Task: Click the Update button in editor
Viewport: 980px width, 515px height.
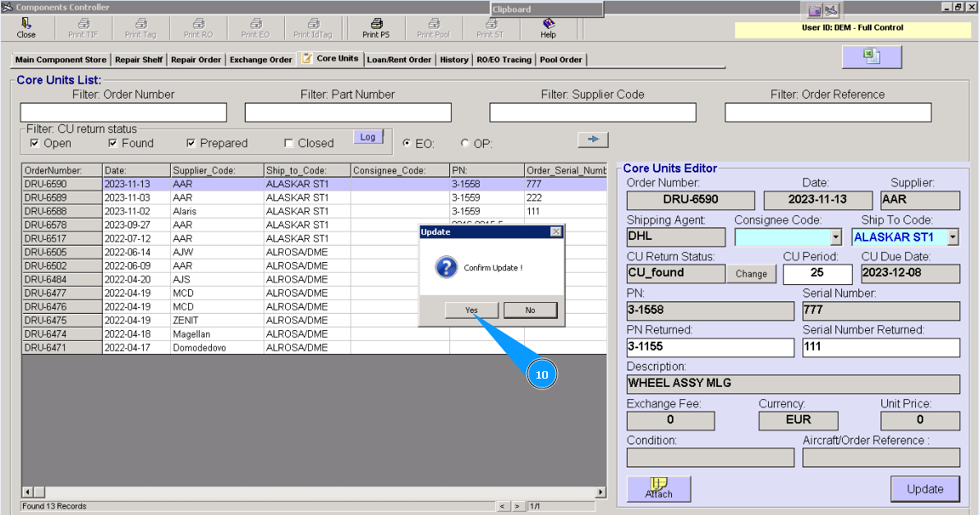Action: click(925, 489)
